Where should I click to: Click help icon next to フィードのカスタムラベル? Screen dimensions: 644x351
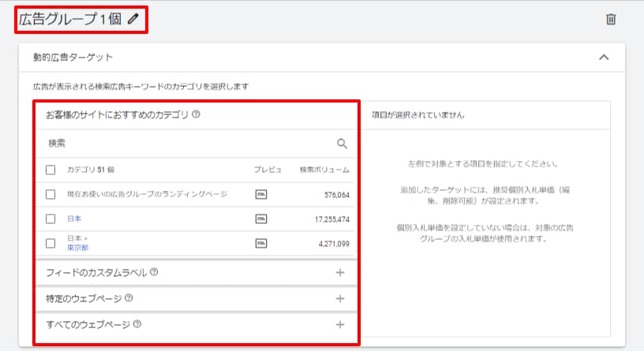pyautogui.click(x=154, y=272)
